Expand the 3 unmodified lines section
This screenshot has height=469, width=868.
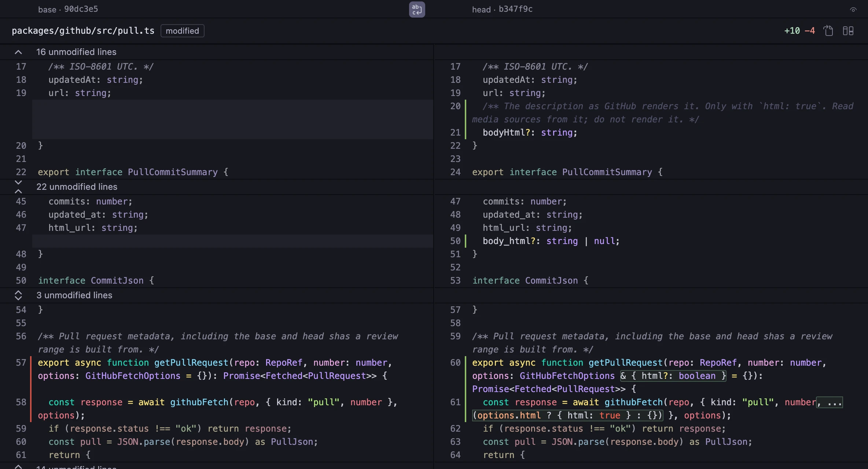click(x=18, y=295)
